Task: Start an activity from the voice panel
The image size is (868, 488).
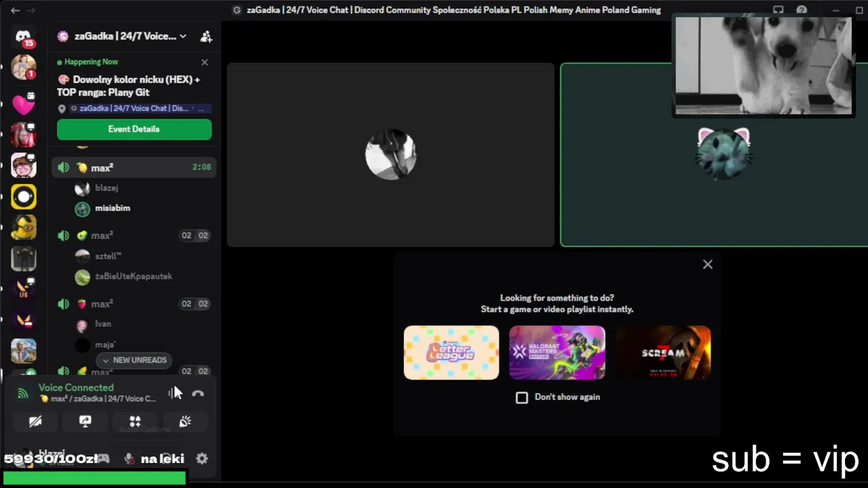Action: pos(135,422)
